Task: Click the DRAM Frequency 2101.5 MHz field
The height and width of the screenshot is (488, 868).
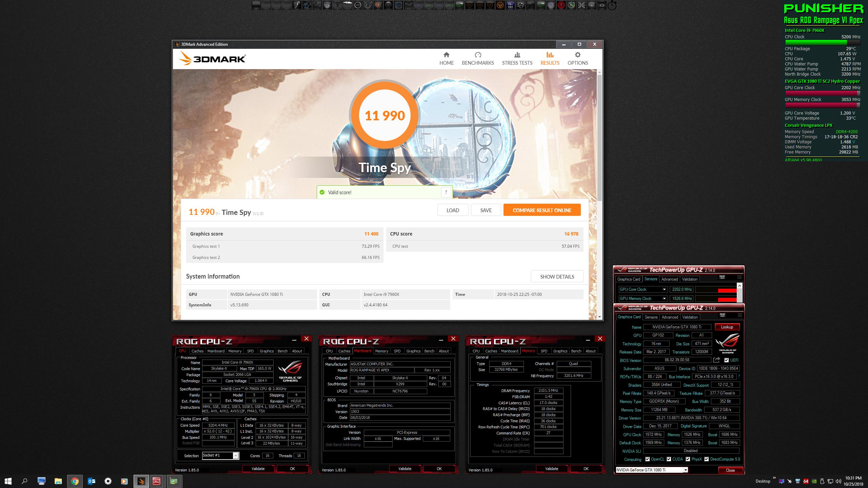Action: click(548, 391)
